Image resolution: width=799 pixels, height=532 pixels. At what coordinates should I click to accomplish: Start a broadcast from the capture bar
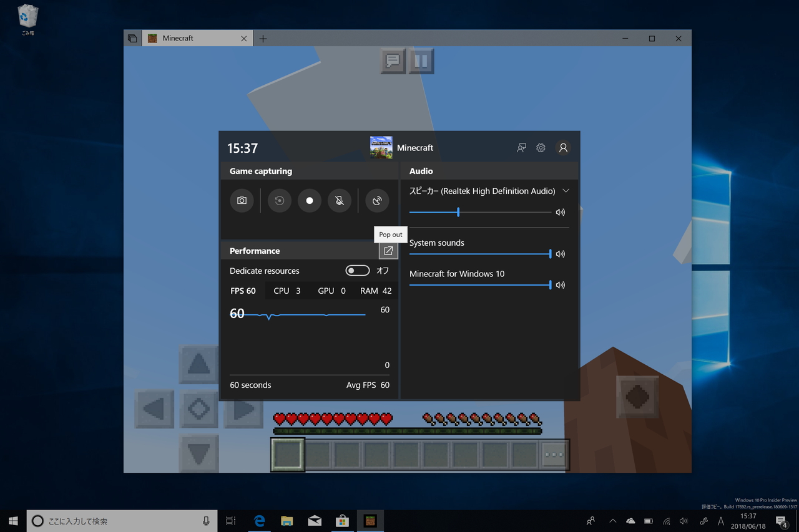pos(377,200)
